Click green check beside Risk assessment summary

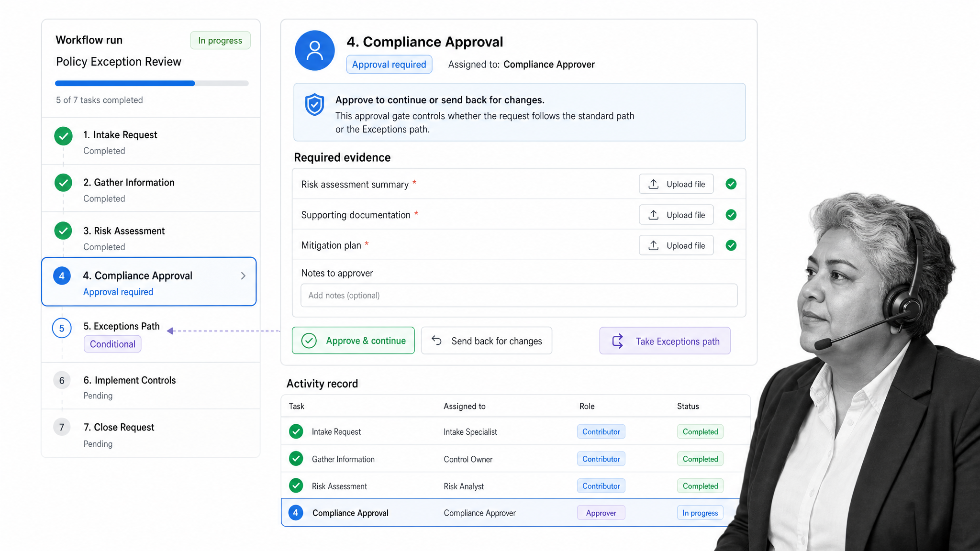click(x=731, y=184)
